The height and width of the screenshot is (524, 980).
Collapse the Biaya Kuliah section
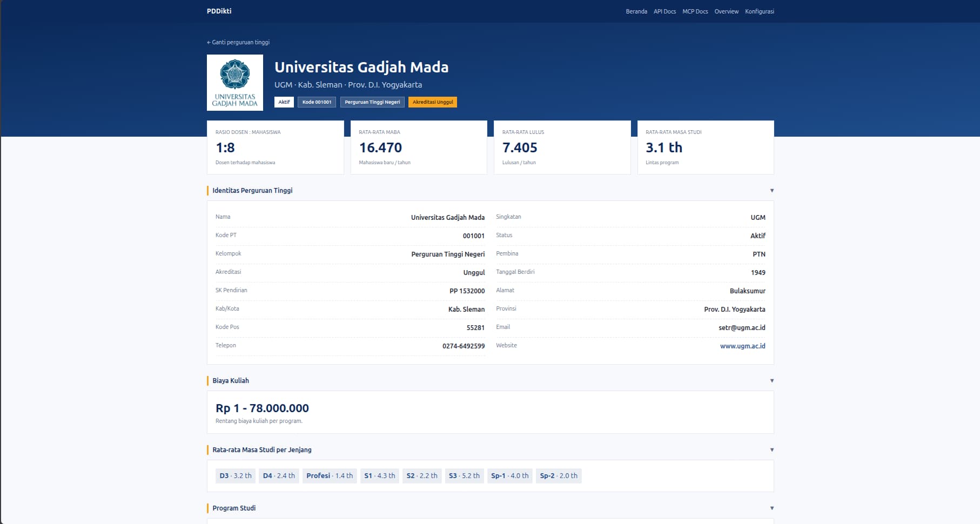click(x=771, y=381)
